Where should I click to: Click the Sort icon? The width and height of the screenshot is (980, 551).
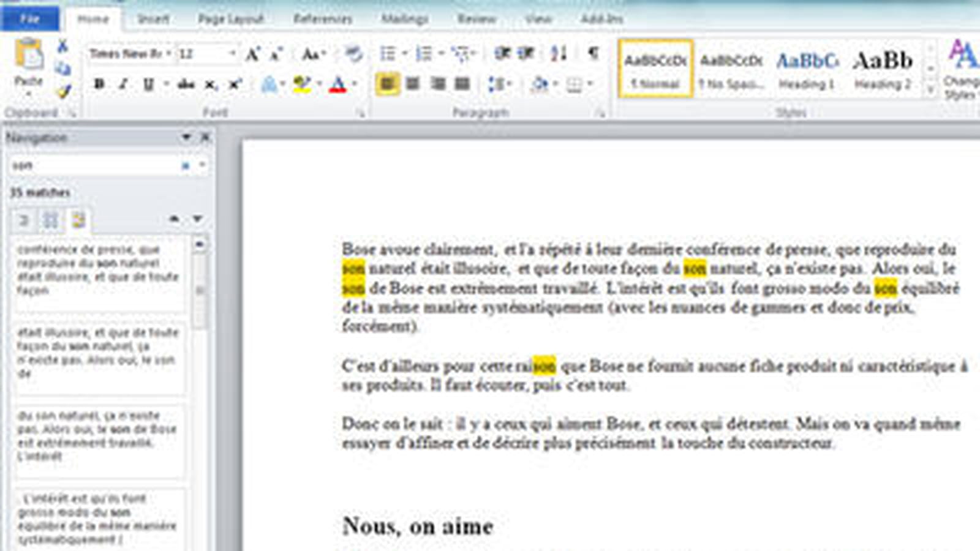(x=559, y=53)
